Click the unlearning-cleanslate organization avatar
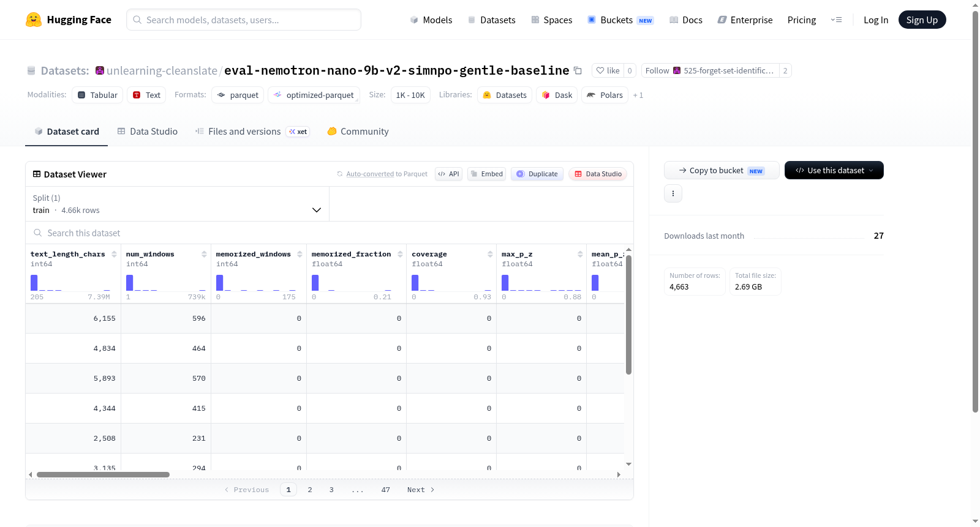The image size is (980, 527). pyautogui.click(x=100, y=70)
